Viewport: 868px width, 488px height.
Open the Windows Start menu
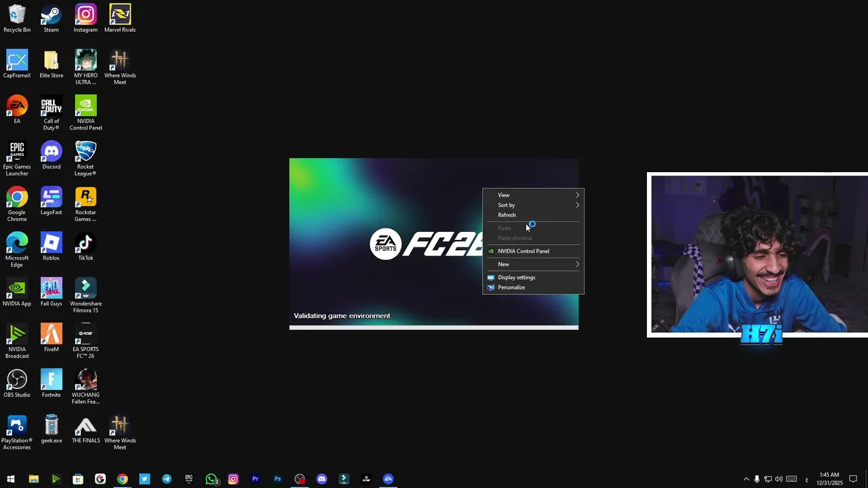pyautogui.click(x=11, y=479)
